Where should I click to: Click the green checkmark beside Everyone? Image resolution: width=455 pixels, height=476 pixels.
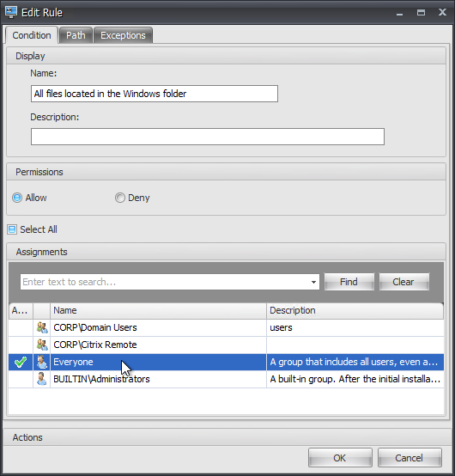point(21,362)
